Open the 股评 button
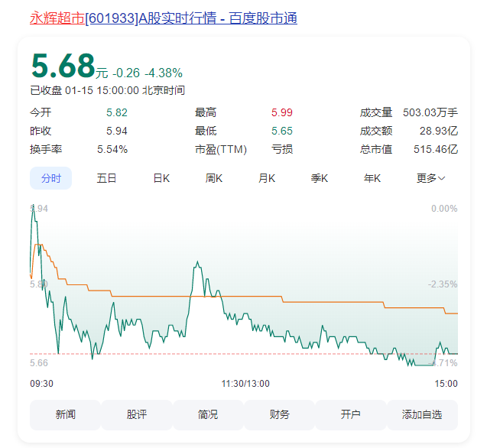The height and width of the screenshot is (448, 487). click(x=137, y=415)
